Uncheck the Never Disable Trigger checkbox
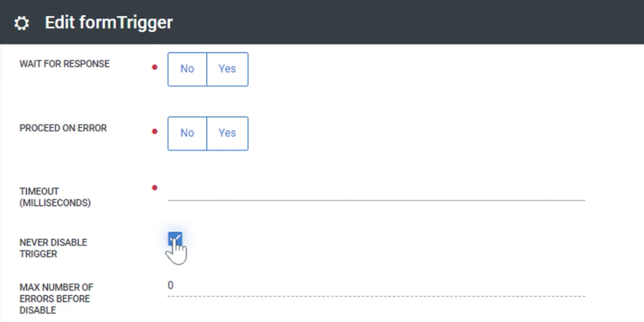 175,239
